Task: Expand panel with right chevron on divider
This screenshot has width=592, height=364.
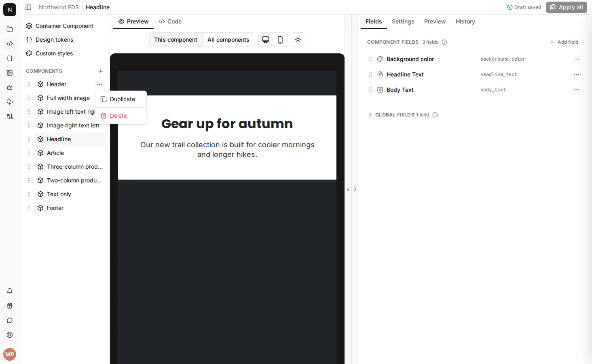Action: pyautogui.click(x=355, y=189)
